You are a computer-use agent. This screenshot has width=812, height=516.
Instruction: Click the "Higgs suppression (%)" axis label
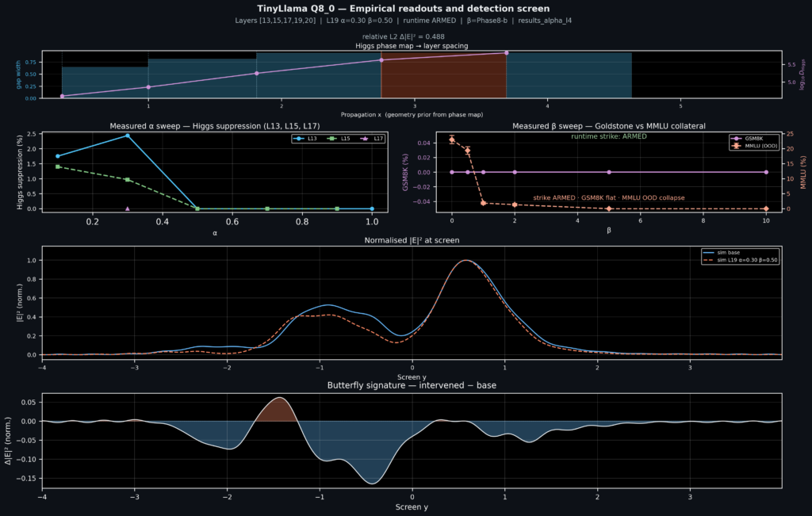click(x=20, y=172)
